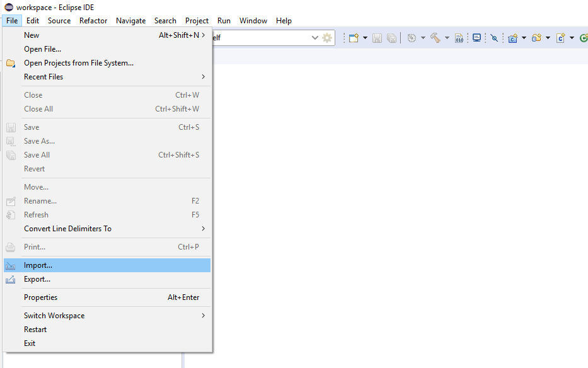Viewport: 588px width, 368px height.
Task: Toggle the skip all breakpoints icon
Action: pos(494,38)
